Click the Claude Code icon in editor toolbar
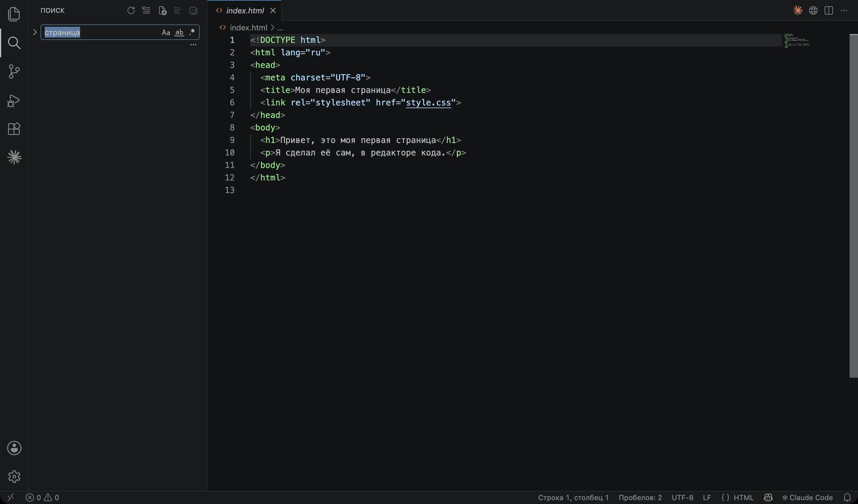 798,11
